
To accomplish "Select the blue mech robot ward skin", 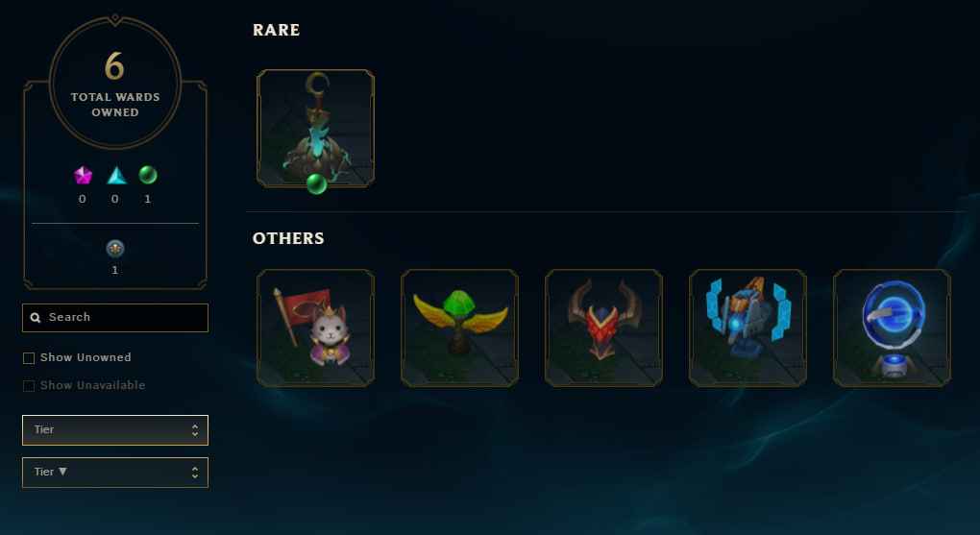I will point(748,328).
